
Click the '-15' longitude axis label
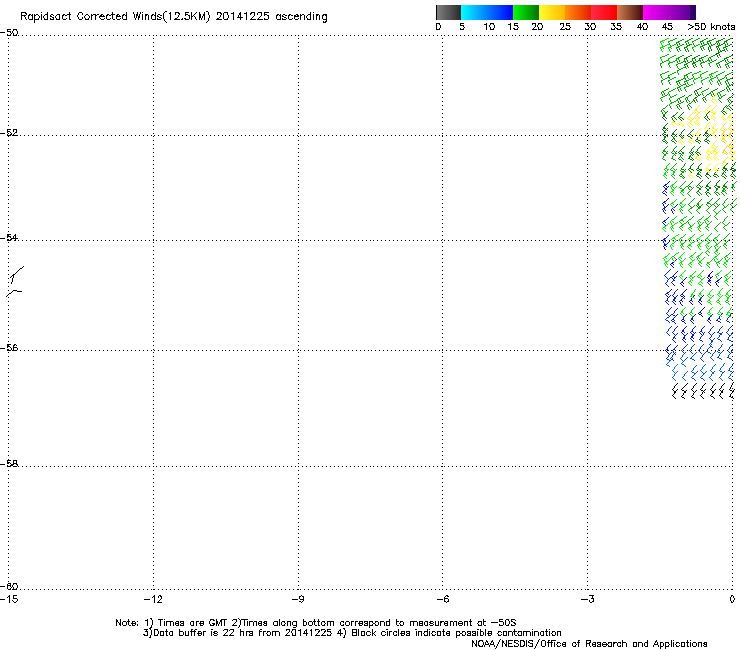(9, 599)
